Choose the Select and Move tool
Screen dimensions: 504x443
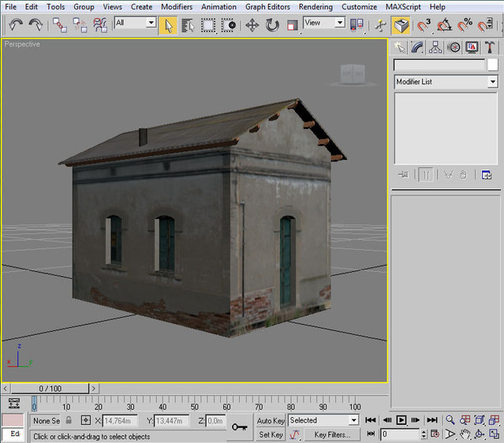click(x=252, y=25)
